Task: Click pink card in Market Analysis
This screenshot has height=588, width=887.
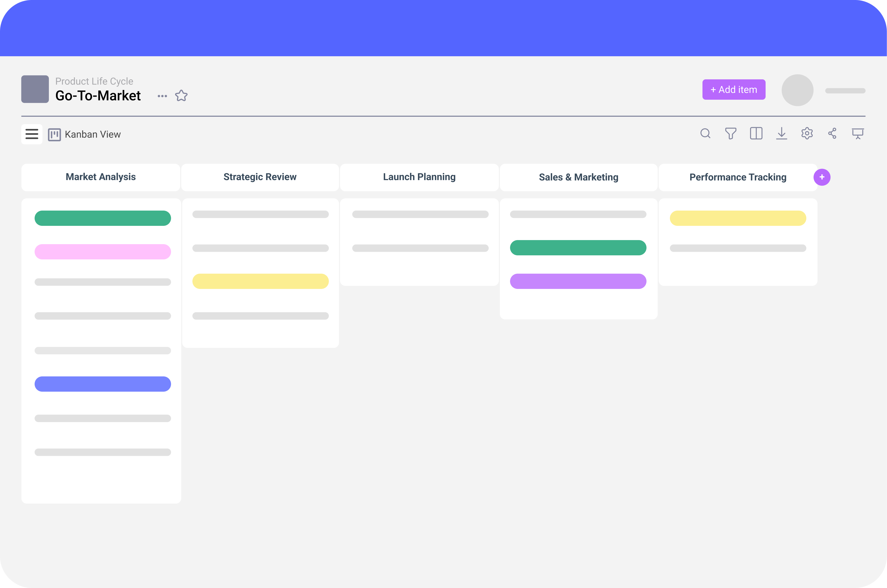Action: coord(102,252)
